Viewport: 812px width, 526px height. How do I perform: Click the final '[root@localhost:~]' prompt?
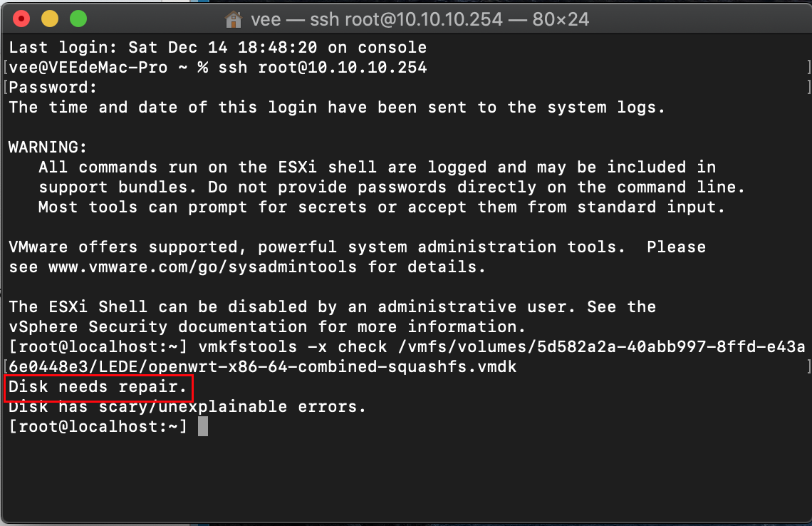click(x=98, y=427)
